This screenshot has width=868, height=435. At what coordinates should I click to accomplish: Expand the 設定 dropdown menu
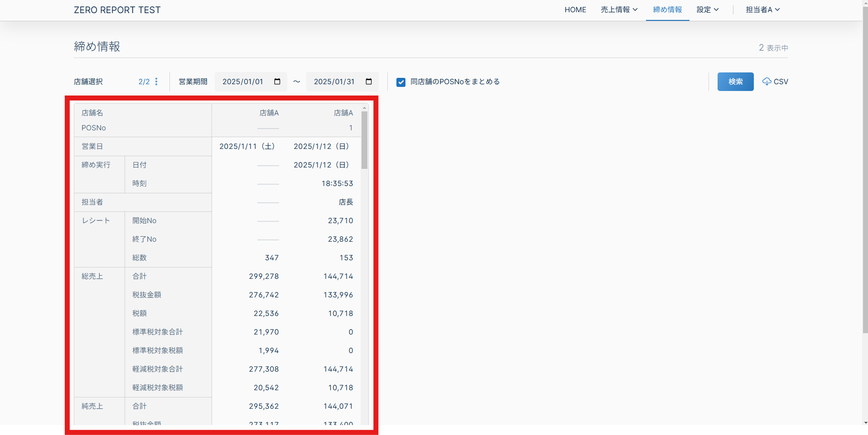[x=707, y=10]
